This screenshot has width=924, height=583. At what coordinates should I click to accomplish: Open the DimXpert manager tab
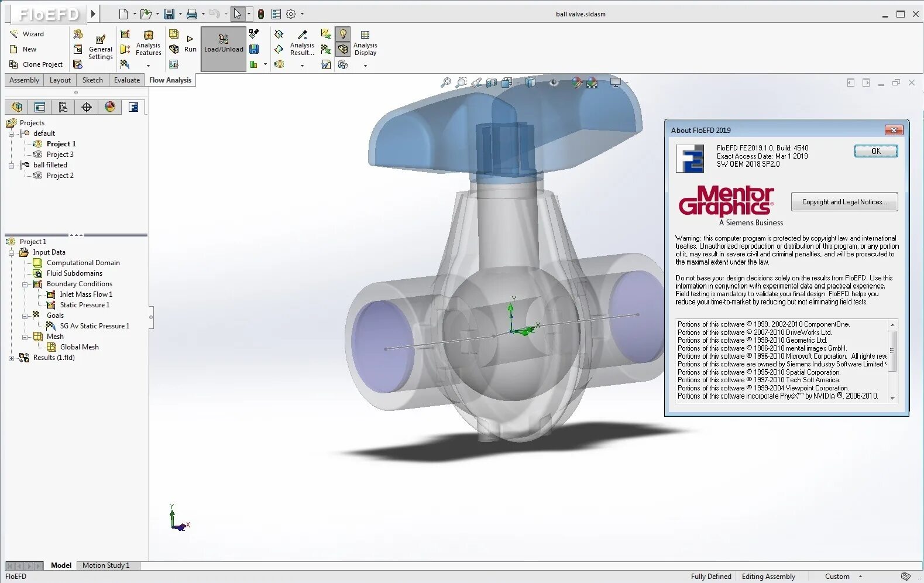coord(87,107)
